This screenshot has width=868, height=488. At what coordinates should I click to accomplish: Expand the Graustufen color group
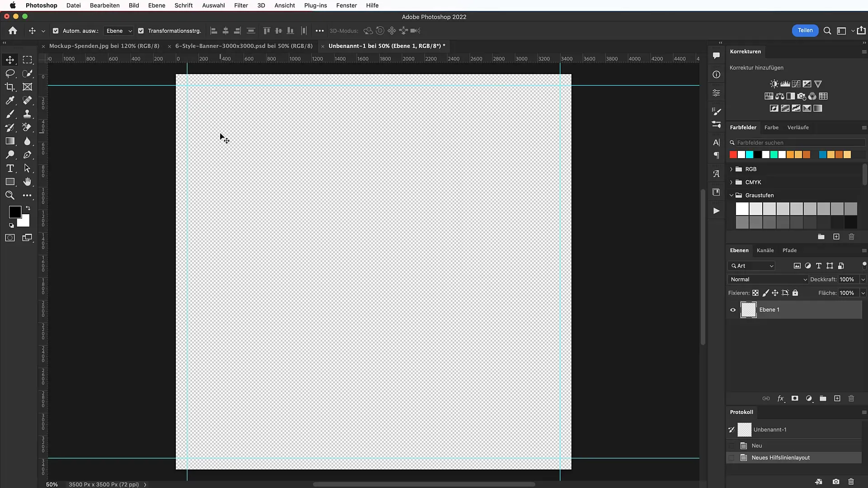[731, 195]
